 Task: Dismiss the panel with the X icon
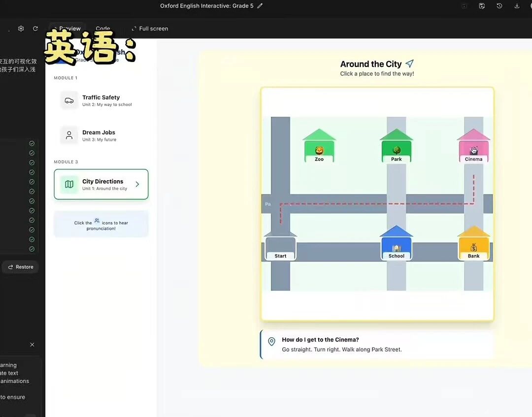tap(32, 345)
